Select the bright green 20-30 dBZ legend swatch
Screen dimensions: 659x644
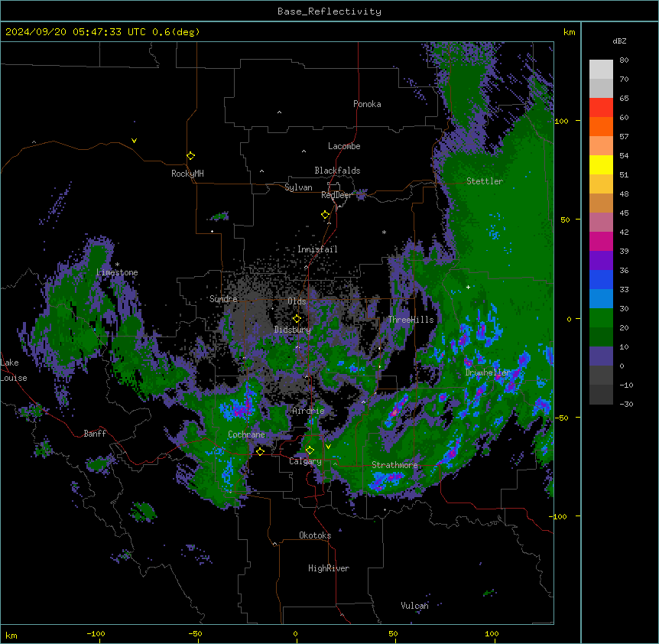(x=601, y=318)
